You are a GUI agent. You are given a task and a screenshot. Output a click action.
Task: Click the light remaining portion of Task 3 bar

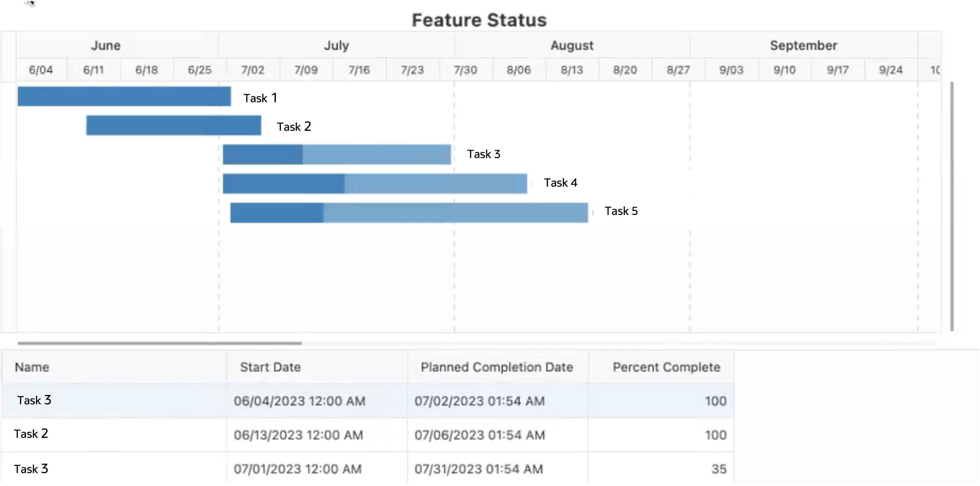tap(377, 155)
